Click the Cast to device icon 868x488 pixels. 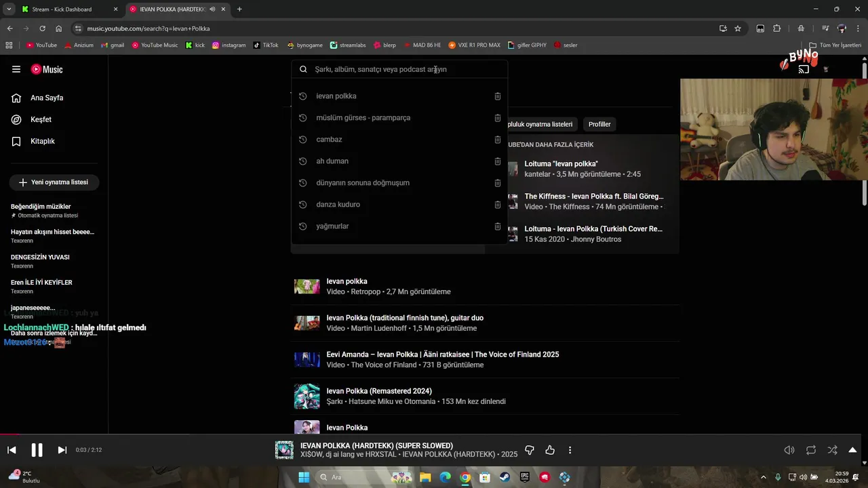click(804, 69)
